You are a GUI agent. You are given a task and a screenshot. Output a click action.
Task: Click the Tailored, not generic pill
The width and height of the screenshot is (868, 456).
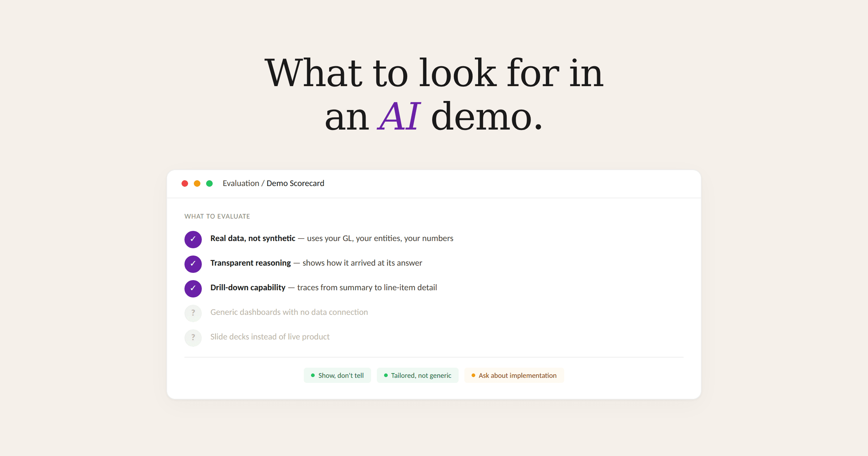[x=417, y=375]
